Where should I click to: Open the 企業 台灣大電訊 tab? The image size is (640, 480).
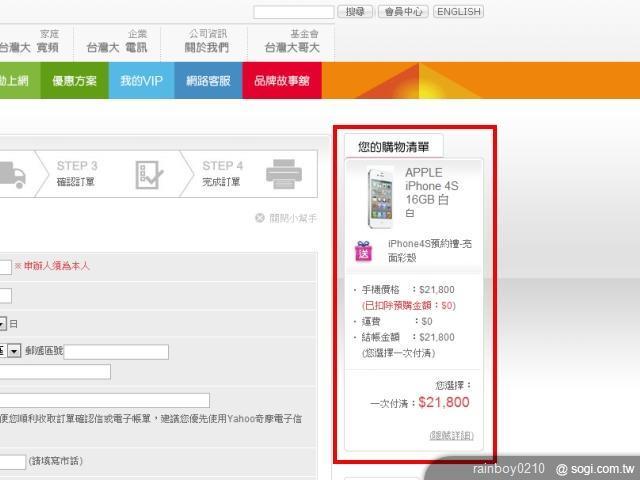coord(117,42)
